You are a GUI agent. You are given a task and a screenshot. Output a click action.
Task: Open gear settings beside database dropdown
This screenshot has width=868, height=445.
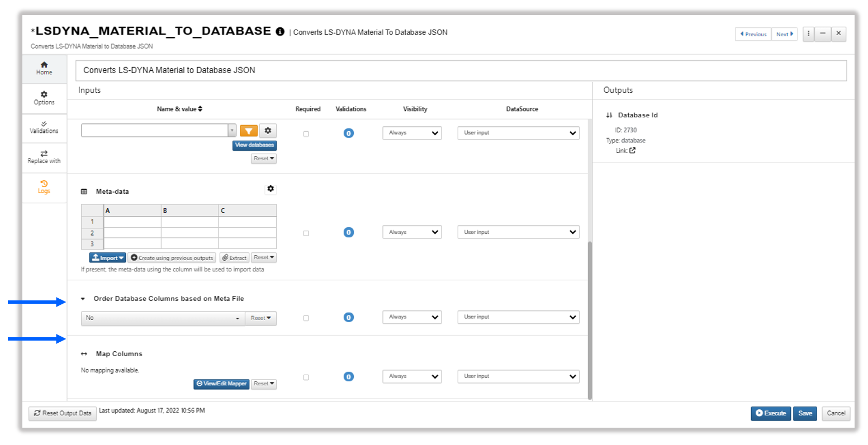(268, 131)
